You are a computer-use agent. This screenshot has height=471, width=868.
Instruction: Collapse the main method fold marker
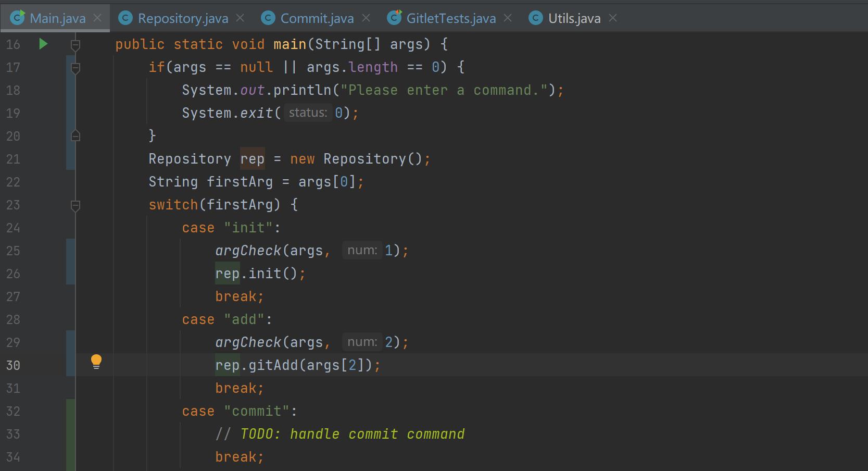(76, 45)
